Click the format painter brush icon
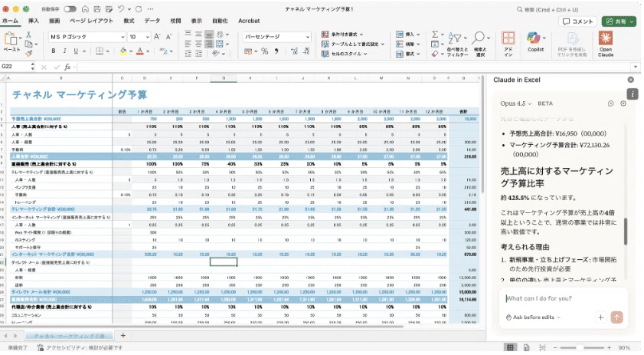Viewport: 644px width, 355px height. click(x=31, y=53)
